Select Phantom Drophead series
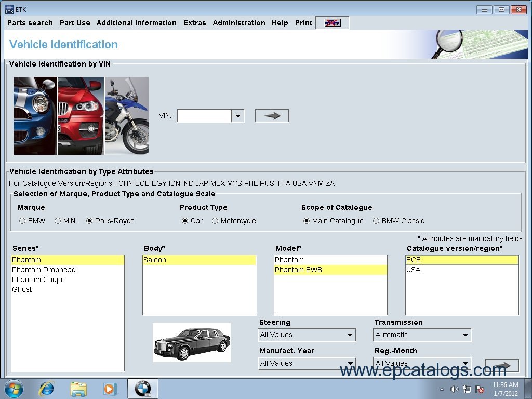The width and height of the screenshot is (532, 399). 68,270
